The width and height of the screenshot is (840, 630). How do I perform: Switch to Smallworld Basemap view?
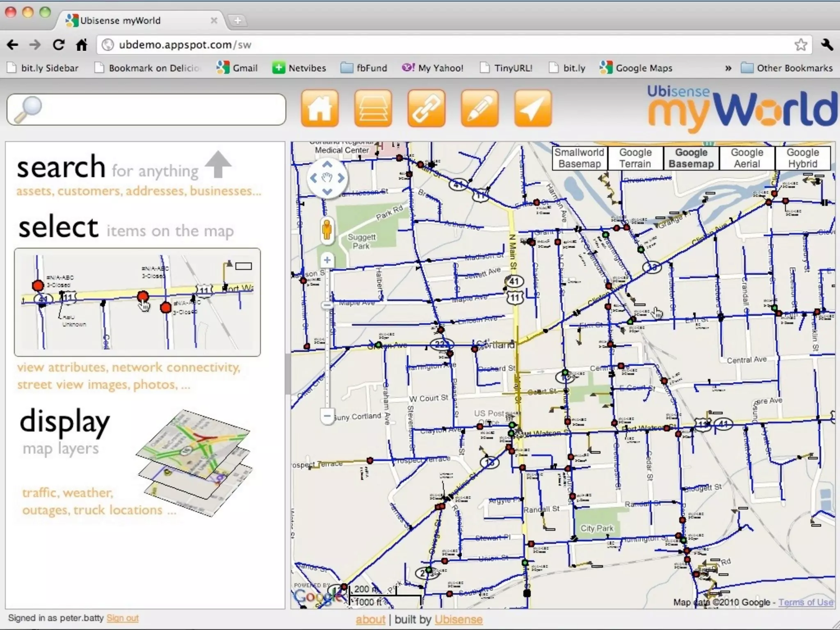click(579, 158)
